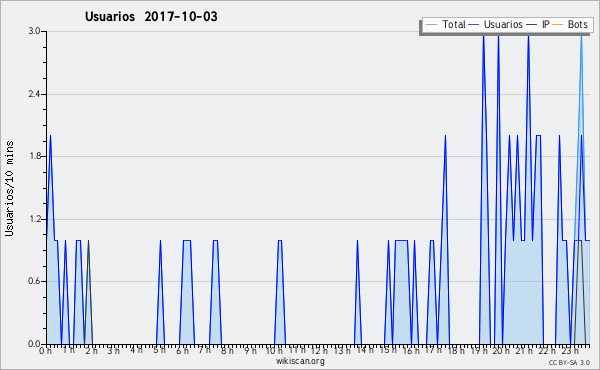Screen dimensions: 600x370
Task: Click the y-axis value '0.6'
Action: 34,281
